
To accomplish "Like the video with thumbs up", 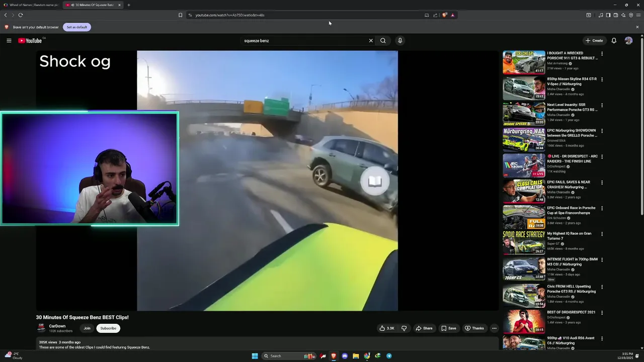I will click(386, 328).
